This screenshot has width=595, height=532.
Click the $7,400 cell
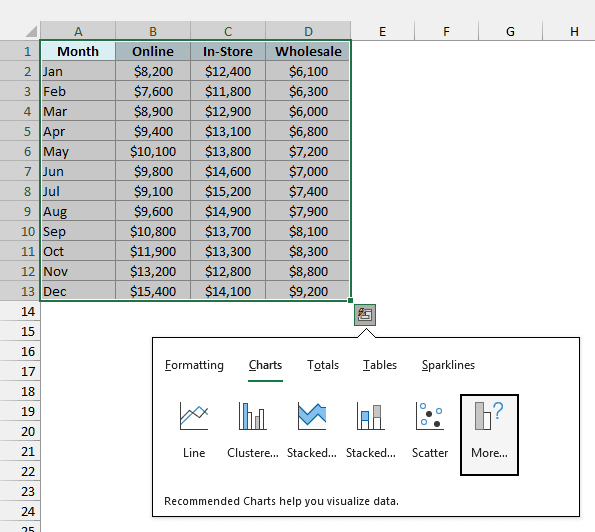(308, 191)
